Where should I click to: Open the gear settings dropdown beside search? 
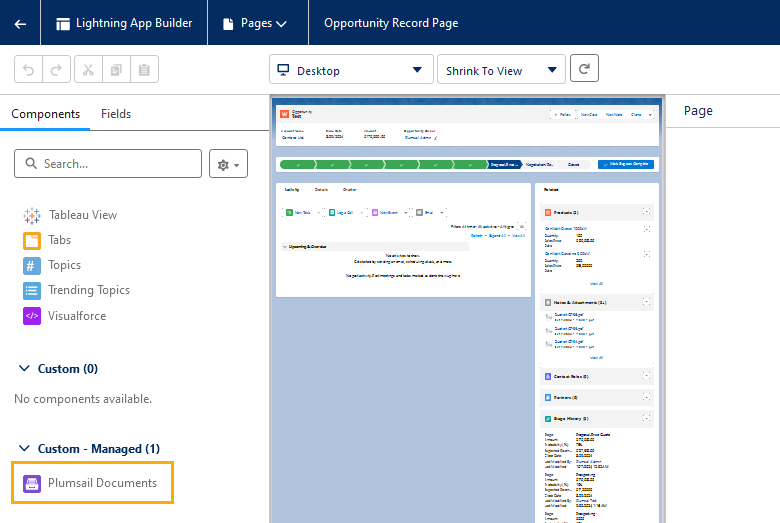pos(228,164)
